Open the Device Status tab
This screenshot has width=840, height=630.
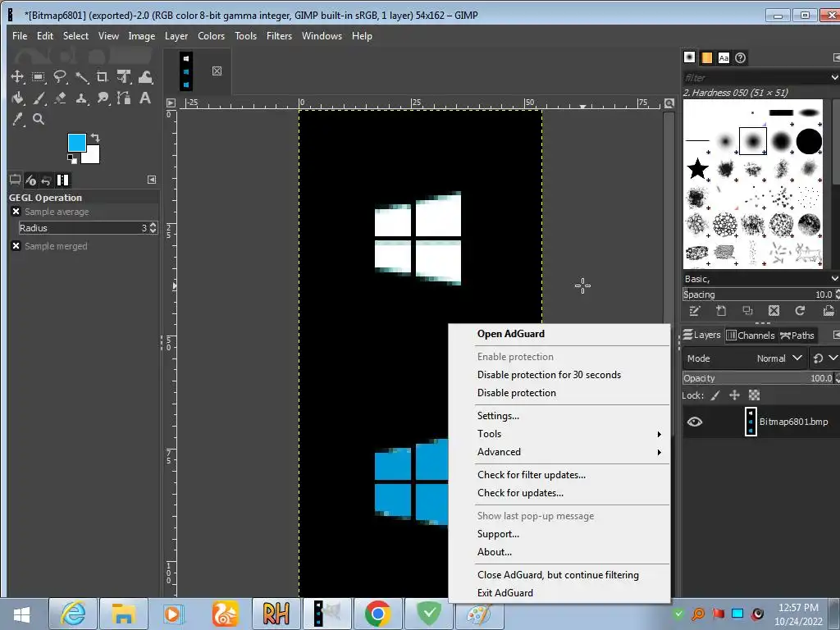[x=30, y=180]
